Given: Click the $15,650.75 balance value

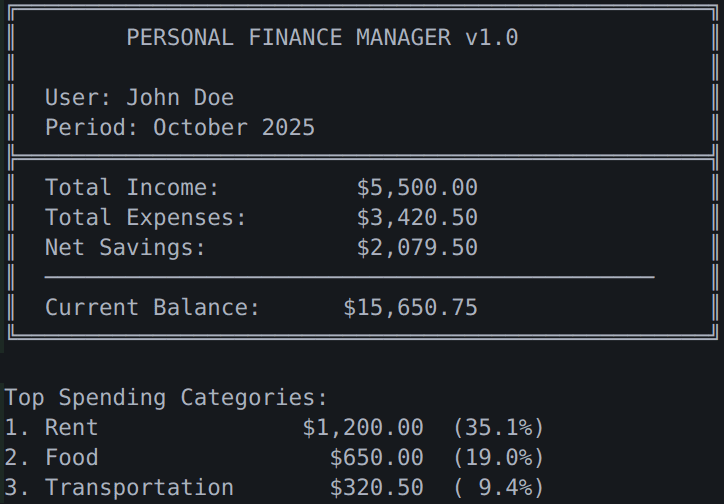Looking at the screenshot, I should [x=410, y=308].
